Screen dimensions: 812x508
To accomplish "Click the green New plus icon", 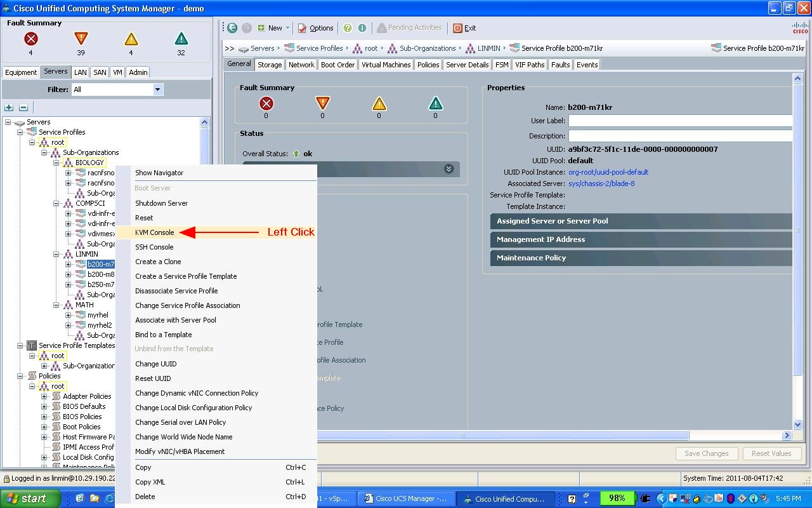I will tap(261, 28).
